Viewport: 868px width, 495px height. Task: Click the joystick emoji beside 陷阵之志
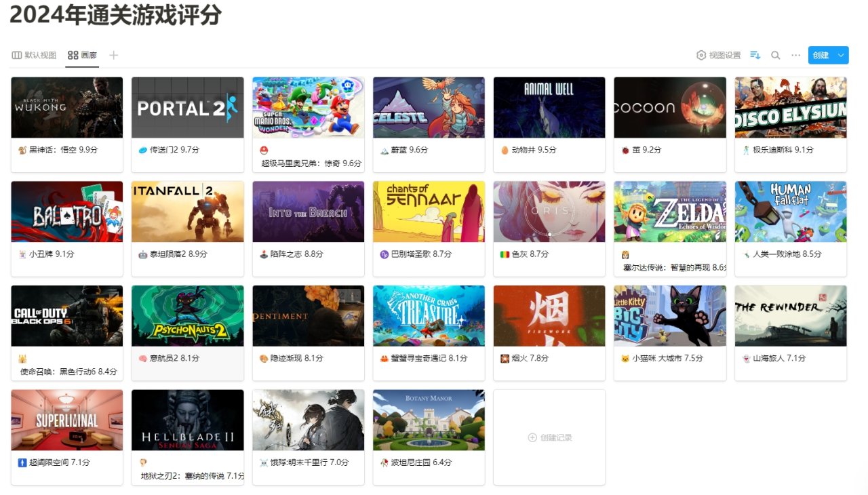pyautogui.click(x=263, y=254)
